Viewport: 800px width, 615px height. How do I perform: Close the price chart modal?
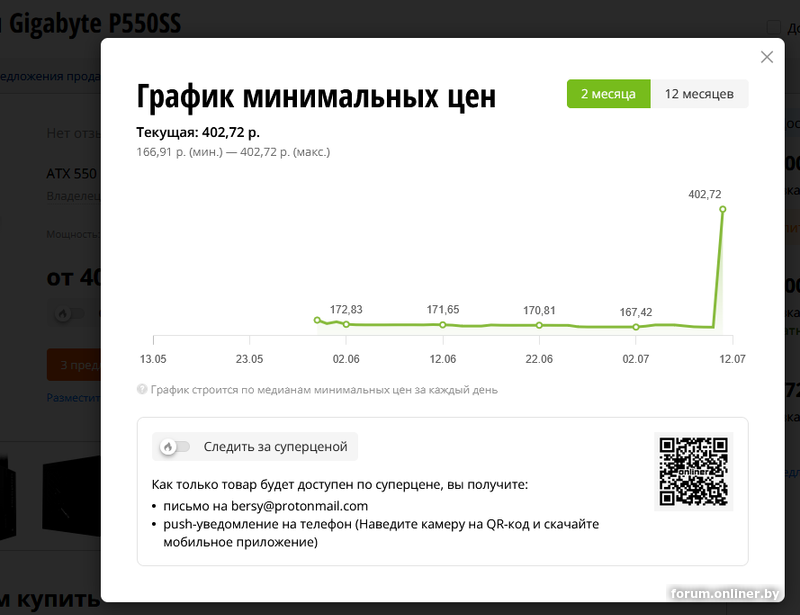[766, 57]
